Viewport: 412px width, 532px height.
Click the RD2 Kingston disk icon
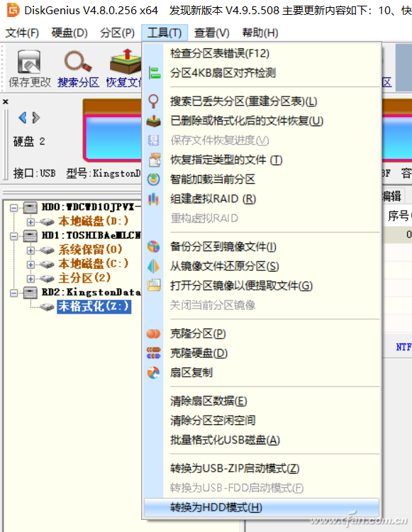pyautogui.click(x=30, y=292)
